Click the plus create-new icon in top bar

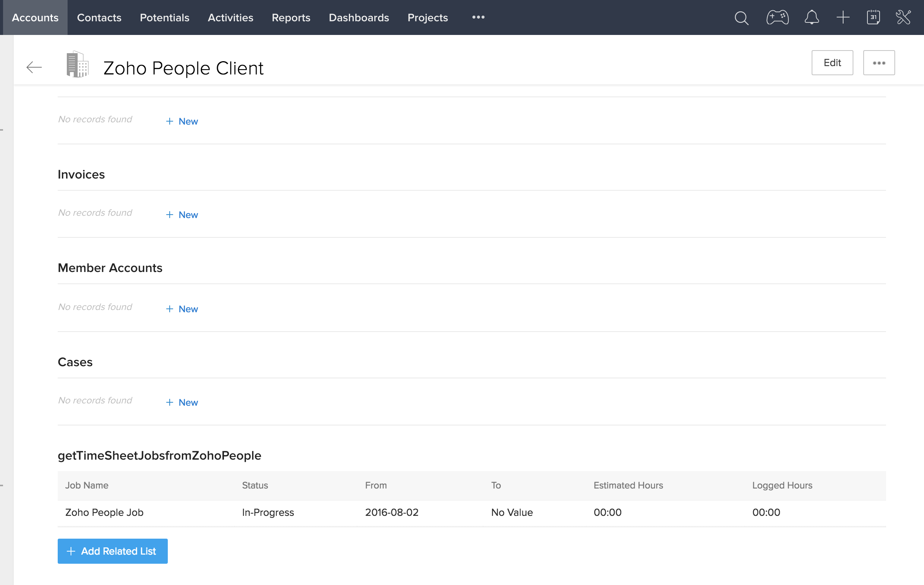pos(843,17)
